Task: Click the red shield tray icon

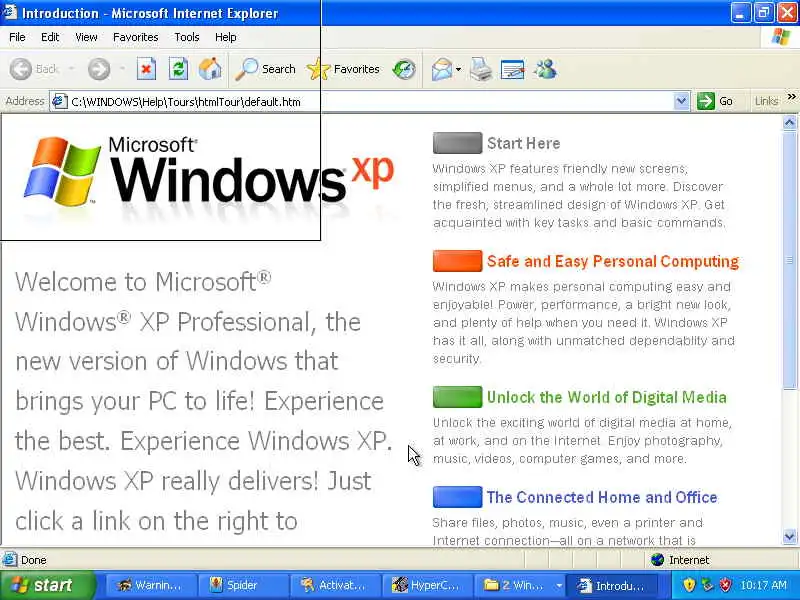Action: [x=726, y=585]
